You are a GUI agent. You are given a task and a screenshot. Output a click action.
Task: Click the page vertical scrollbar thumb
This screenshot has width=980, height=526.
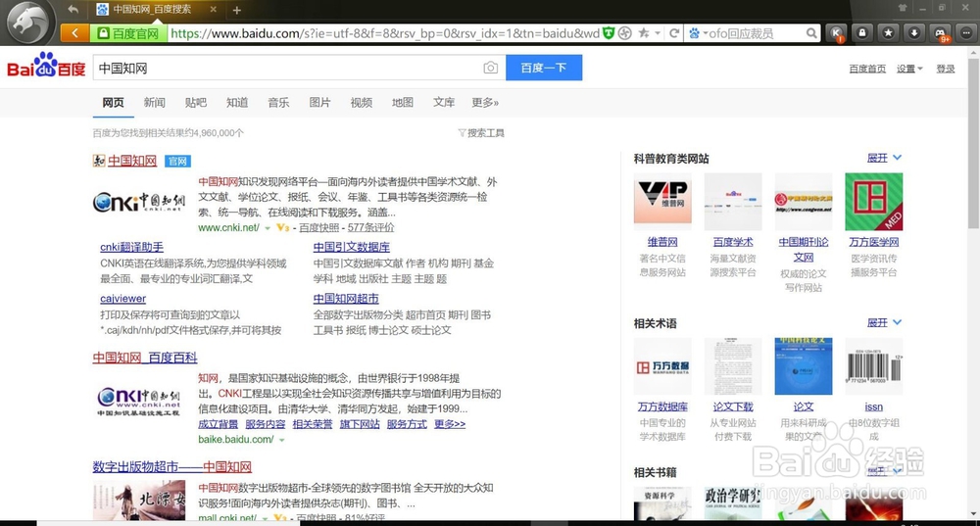click(974, 142)
